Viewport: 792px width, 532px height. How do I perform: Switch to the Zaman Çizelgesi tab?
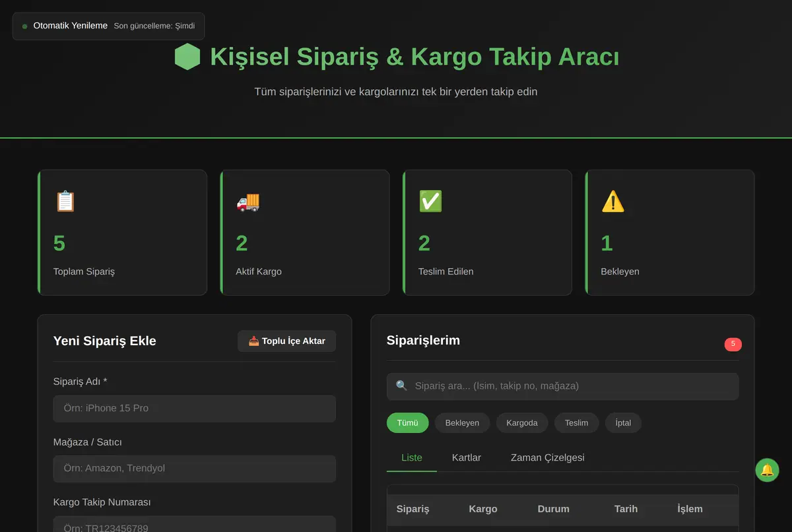(x=548, y=457)
